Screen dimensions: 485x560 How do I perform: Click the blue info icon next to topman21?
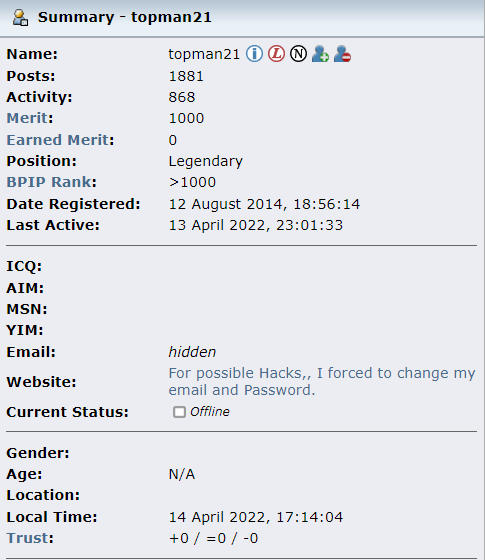coord(254,54)
